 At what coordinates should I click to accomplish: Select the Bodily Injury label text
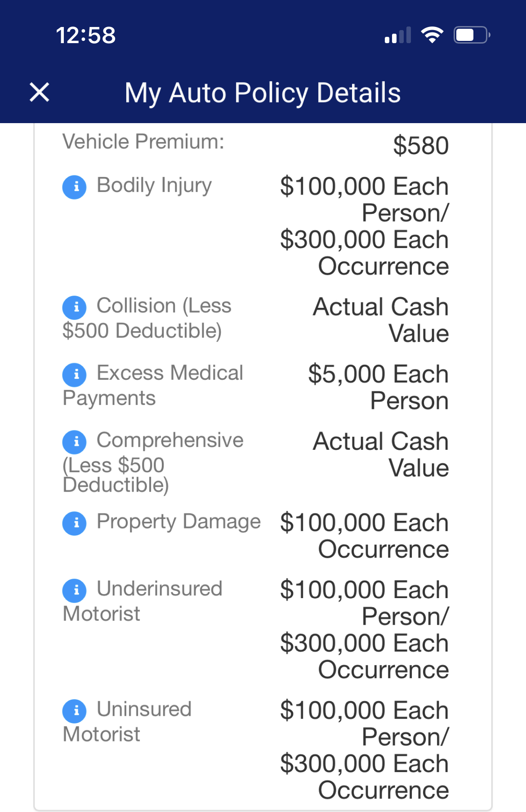154,186
